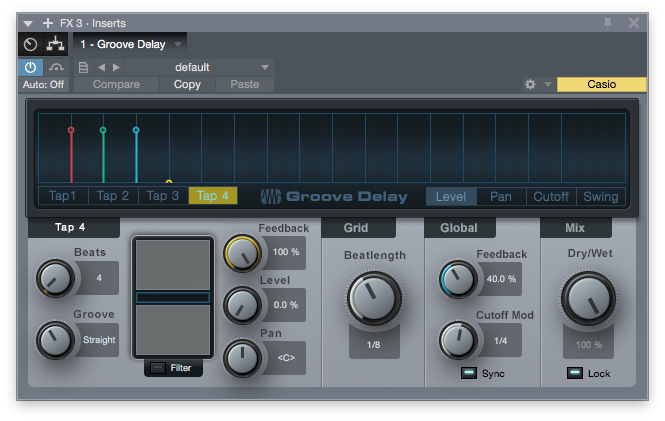Open the gear settings icon

[x=530, y=85]
